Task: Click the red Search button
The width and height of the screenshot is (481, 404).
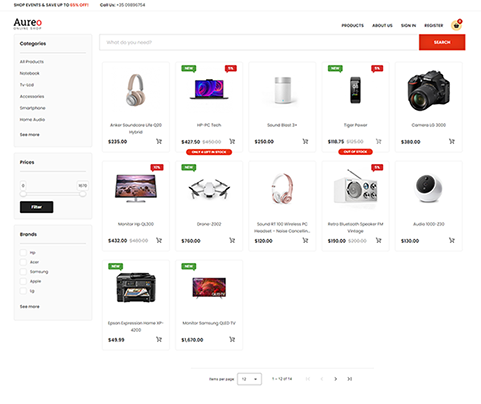Action: click(x=442, y=42)
